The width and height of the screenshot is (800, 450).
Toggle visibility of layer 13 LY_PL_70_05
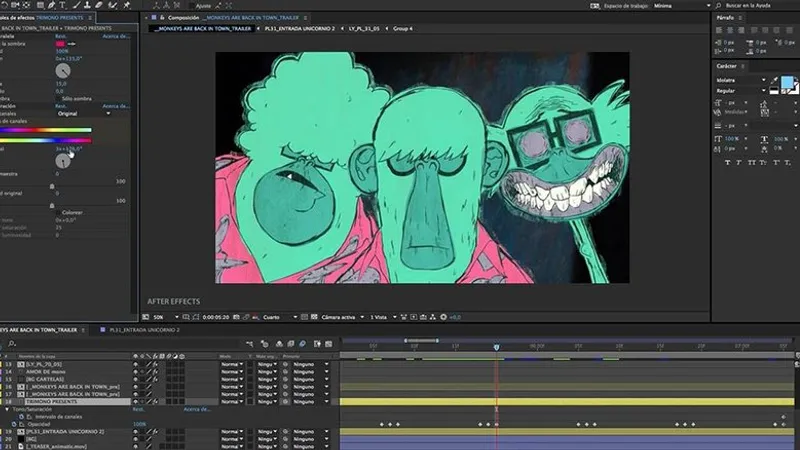[x=135, y=364]
